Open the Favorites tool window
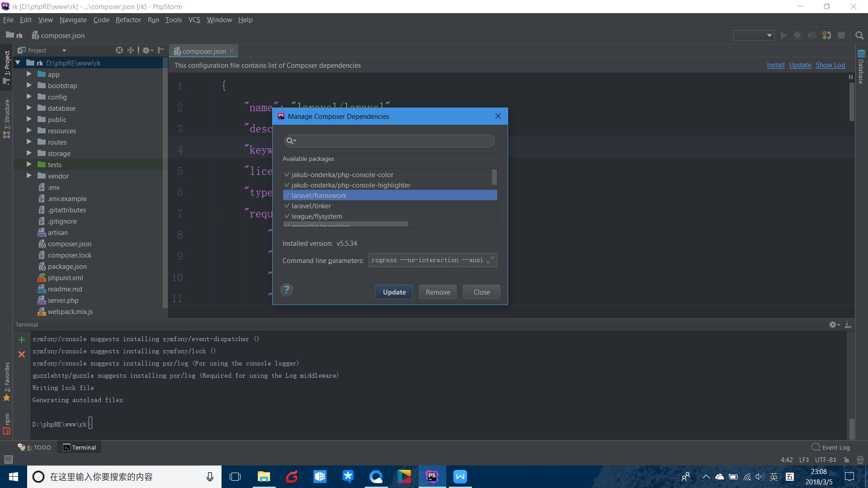 click(7, 382)
